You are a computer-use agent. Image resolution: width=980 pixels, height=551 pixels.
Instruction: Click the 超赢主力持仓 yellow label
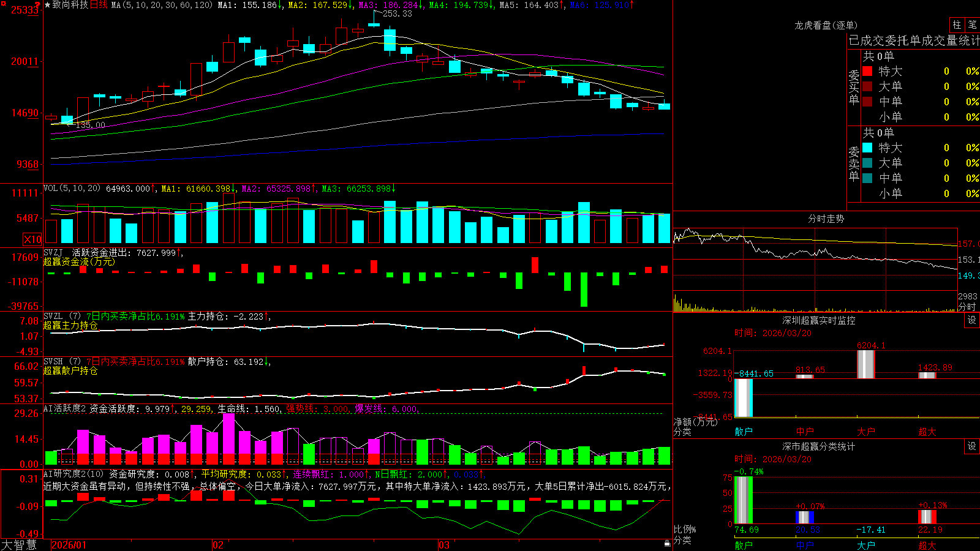(x=70, y=325)
